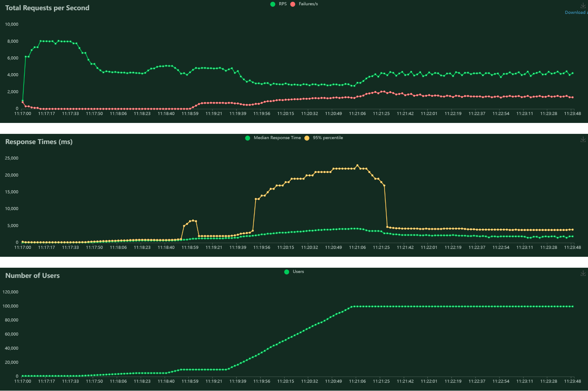Toggle the Failures/s series label in legend

pos(308,4)
